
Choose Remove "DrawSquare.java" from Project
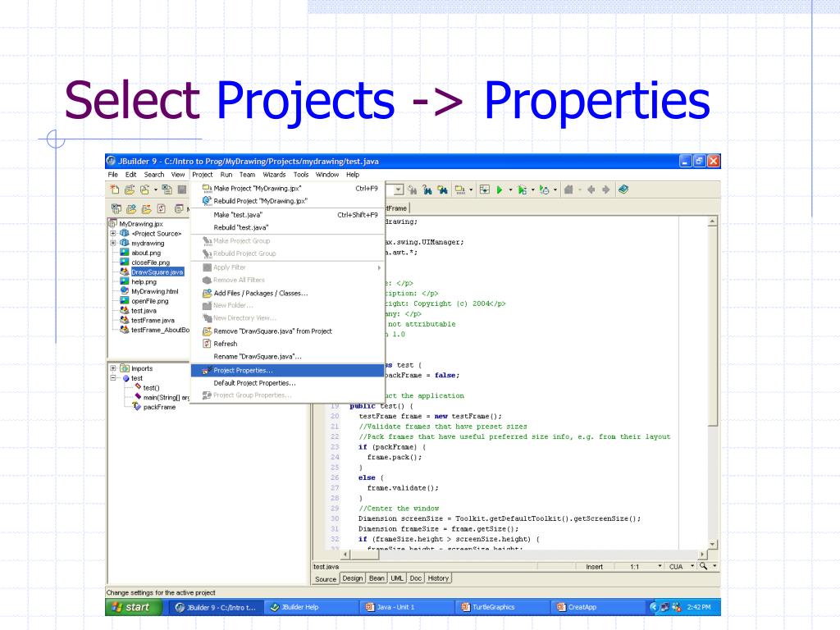[288, 331]
